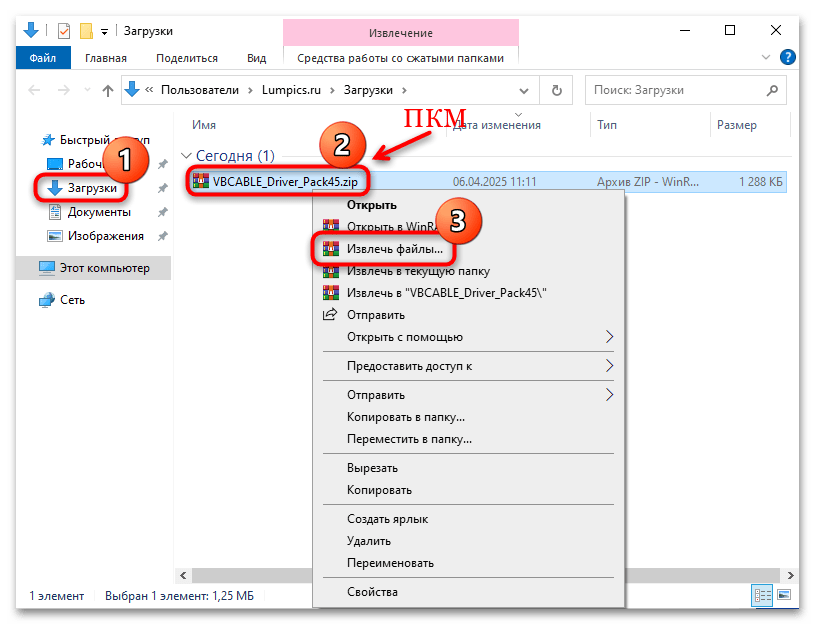Refresh the folder with the reload button

[x=557, y=90]
